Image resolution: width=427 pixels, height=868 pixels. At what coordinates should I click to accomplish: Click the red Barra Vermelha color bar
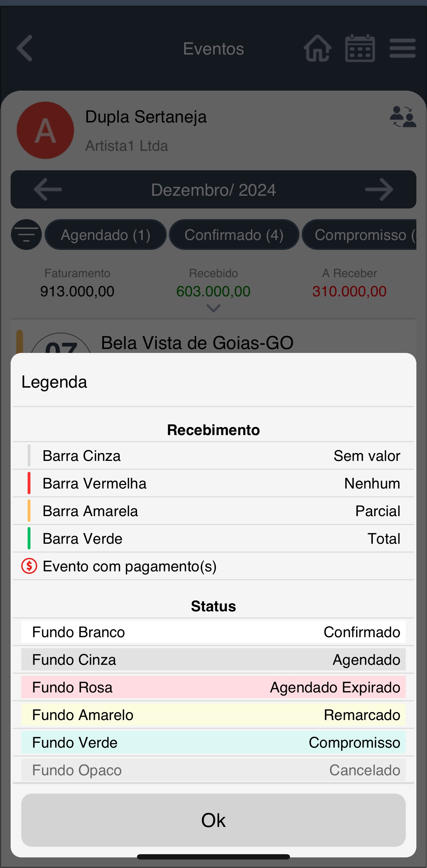pyautogui.click(x=29, y=483)
